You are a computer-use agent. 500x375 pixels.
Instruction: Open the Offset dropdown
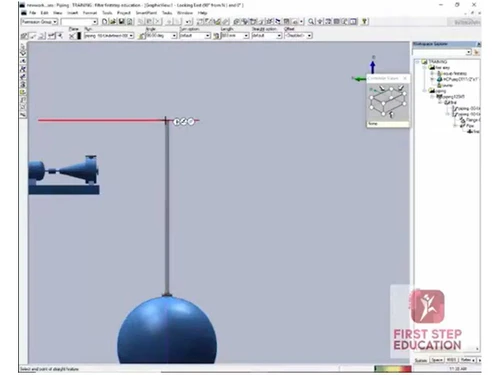point(298,35)
